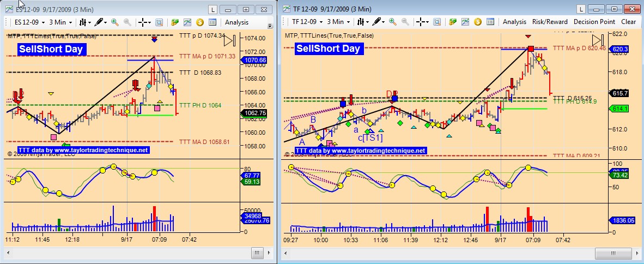Click Zoom In magnifier in ES chart toolbar
This screenshot has width=644, height=264.
pyautogui.click(x=114, y=22)
